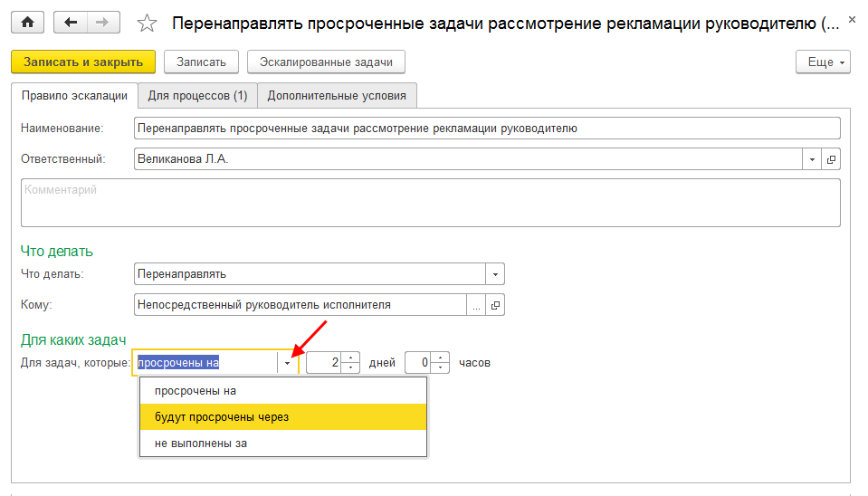Click the Эскалированные задачи button
The image size is (868, 496).
(326, 62)
